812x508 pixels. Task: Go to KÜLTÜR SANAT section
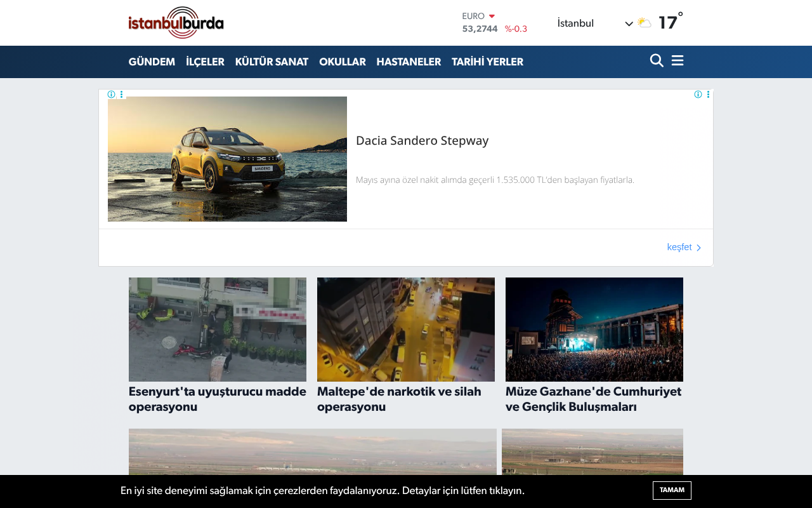272,62
